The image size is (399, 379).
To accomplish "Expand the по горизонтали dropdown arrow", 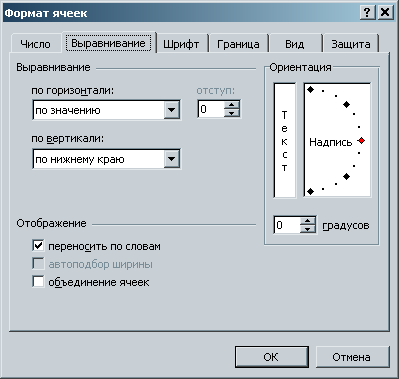I will tap(172, 110).
